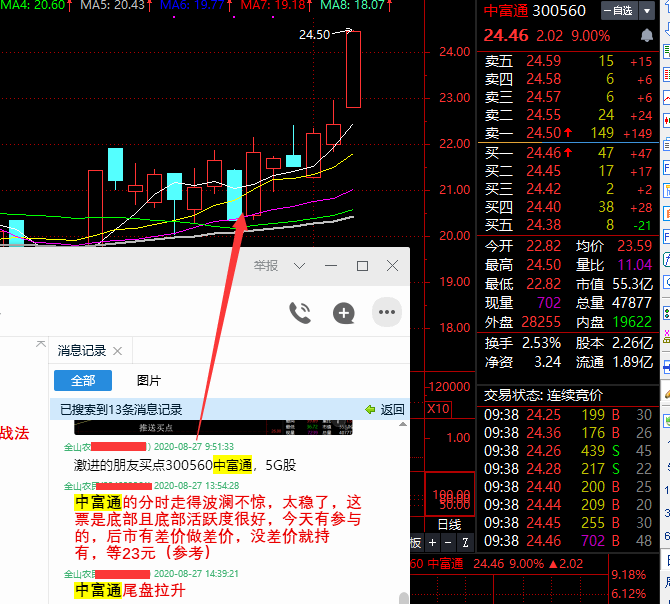Click the 量比 11.04 value
This screenshot has height=604, width=670.
tap(635, 265)
